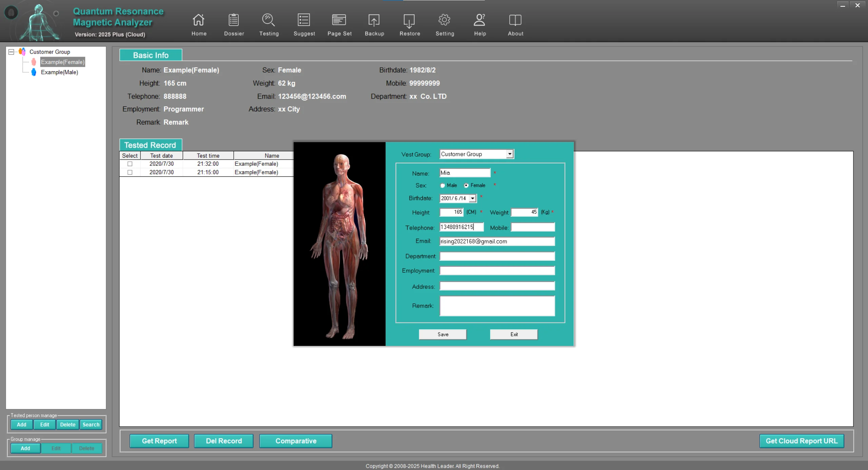The image size is (868, 470).
Task: Click the Testing magnifier icon
Action: pos(269,20)
